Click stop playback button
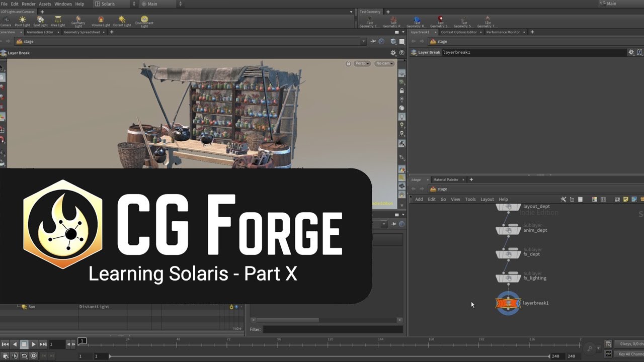This screenshot has width=644, height=362. [24, 344]
